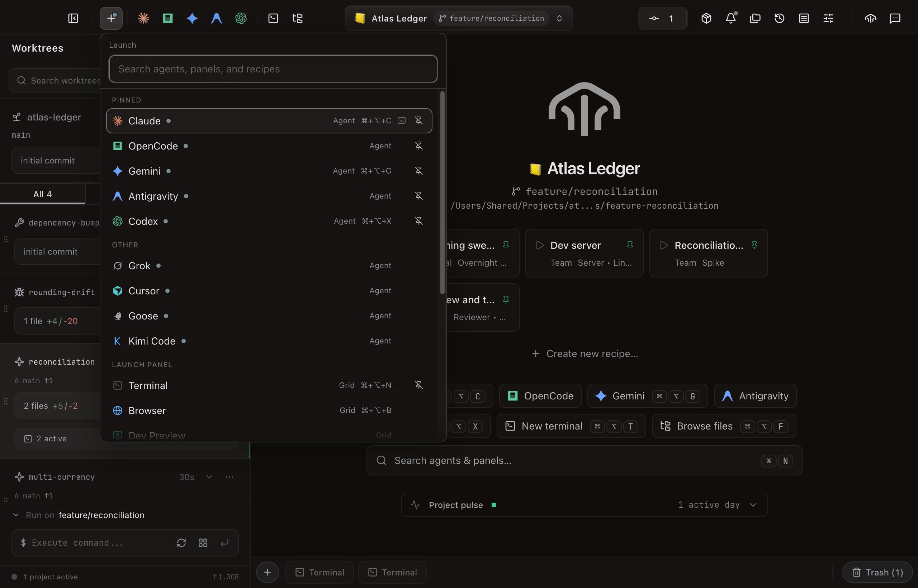Choose Terminal in the Launch Panel section

[269, 385]
